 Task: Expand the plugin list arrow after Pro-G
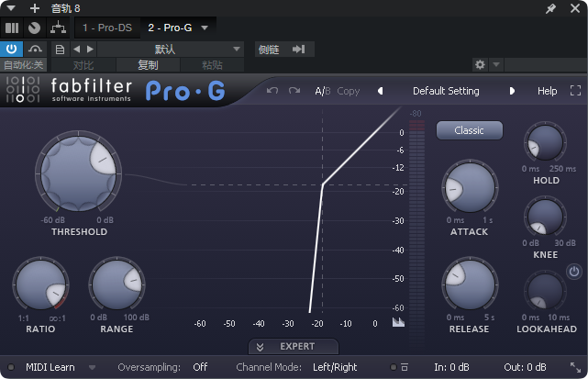pos(205,28)
